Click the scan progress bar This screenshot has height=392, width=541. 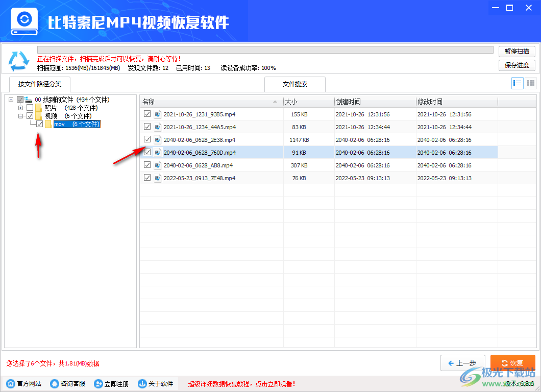pyautogui.click(x=265, y=50)
